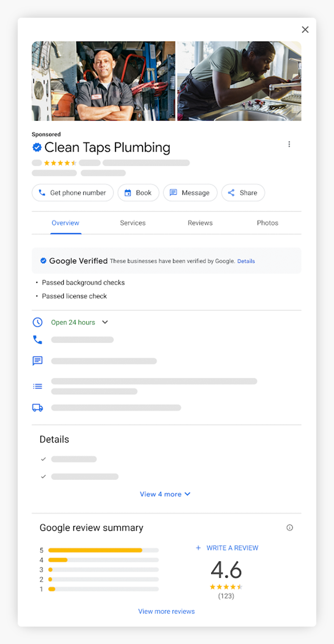Close the business profile panel
This screenshot has height=644, width=334.
point(305,30)
